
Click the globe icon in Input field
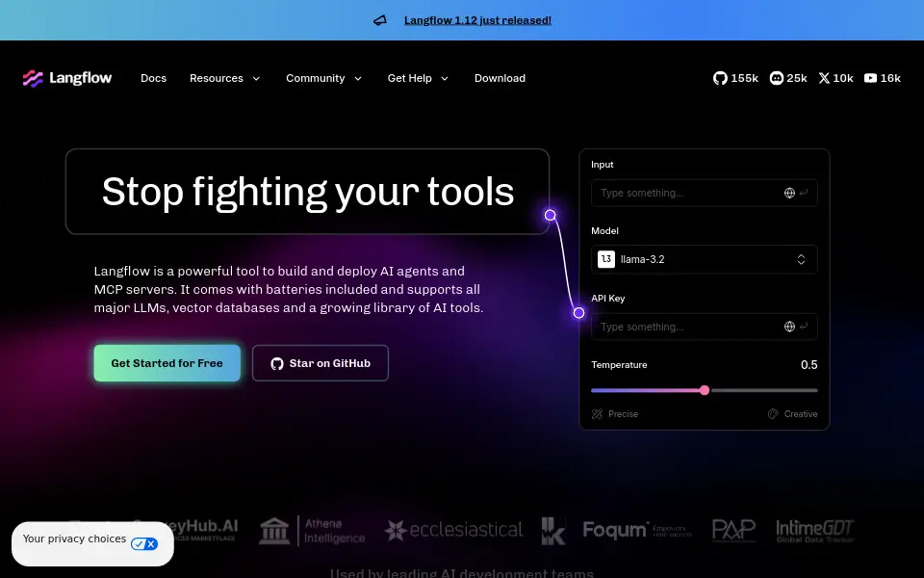coord(789,193)
